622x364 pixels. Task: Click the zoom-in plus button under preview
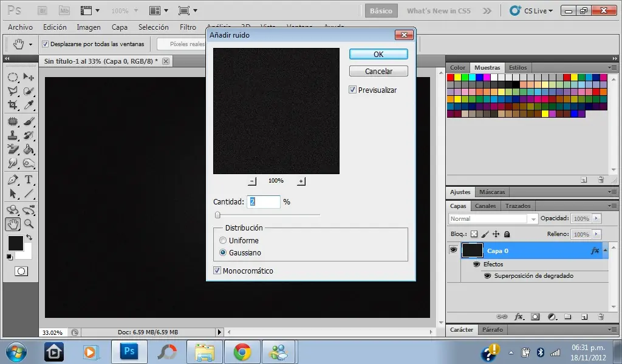(x=301, y=181)
